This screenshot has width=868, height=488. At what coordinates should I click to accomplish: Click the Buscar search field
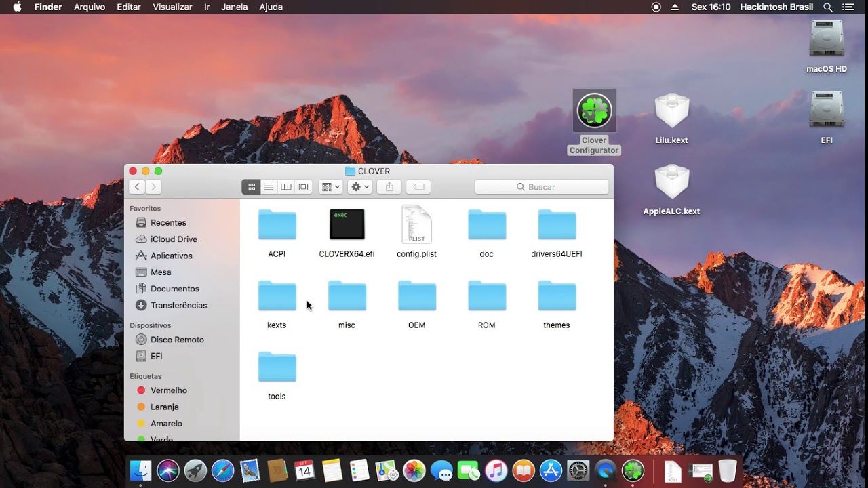[x=541, y=186]
